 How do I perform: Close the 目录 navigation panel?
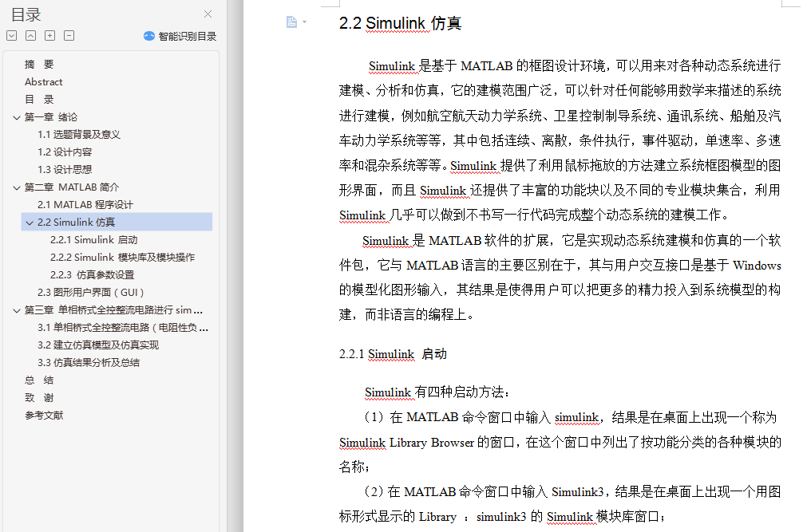click(x=208, y=14)
